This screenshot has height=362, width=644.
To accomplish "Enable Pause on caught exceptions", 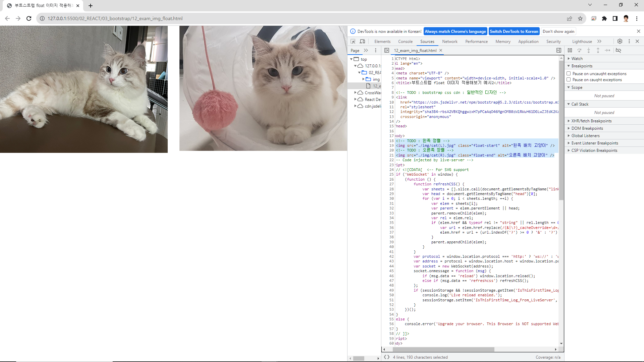I will tap(569, 79).
